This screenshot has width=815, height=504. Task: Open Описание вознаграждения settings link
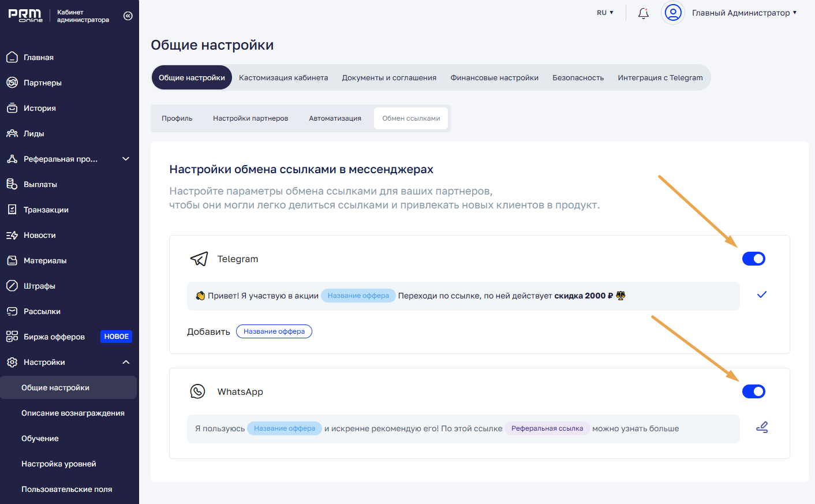coord(73,413)
